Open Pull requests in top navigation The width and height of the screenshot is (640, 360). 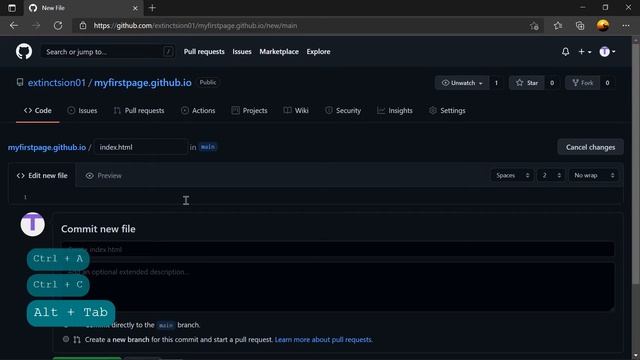[x=204, y=52]
